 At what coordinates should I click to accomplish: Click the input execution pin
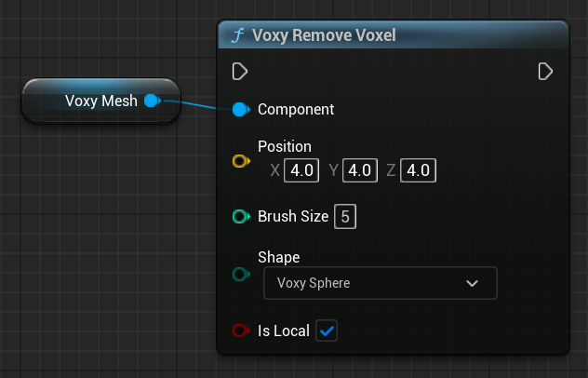pos(239,72)
